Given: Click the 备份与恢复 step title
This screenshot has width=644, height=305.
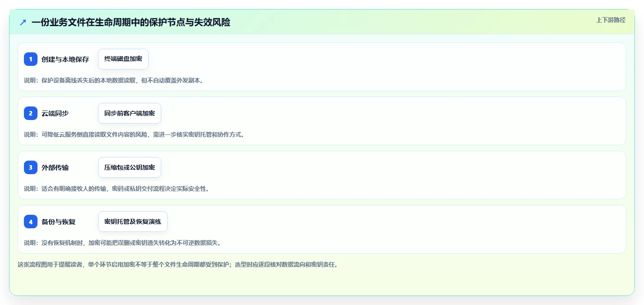Looking at the screenshot, I should click(58, 222).
